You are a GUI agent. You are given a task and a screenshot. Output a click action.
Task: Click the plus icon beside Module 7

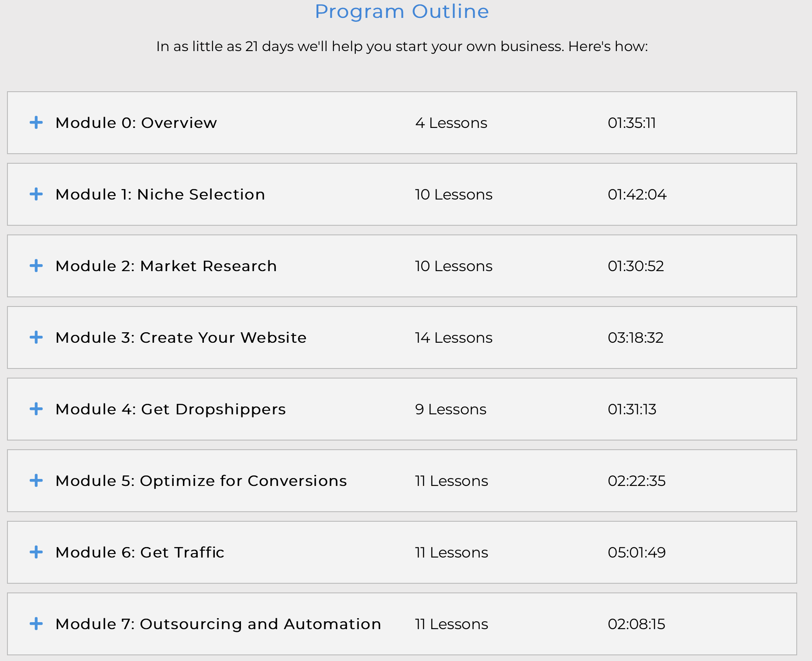tap(37, 624)
